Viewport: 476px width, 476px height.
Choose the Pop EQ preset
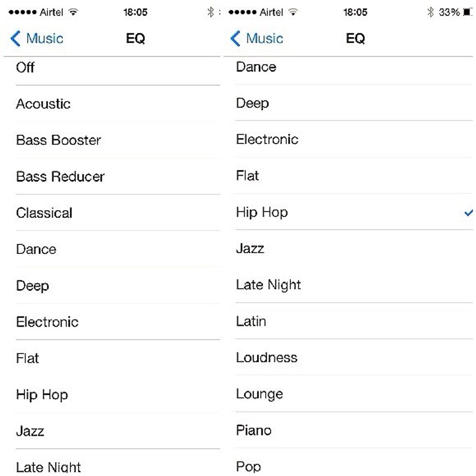248,466
